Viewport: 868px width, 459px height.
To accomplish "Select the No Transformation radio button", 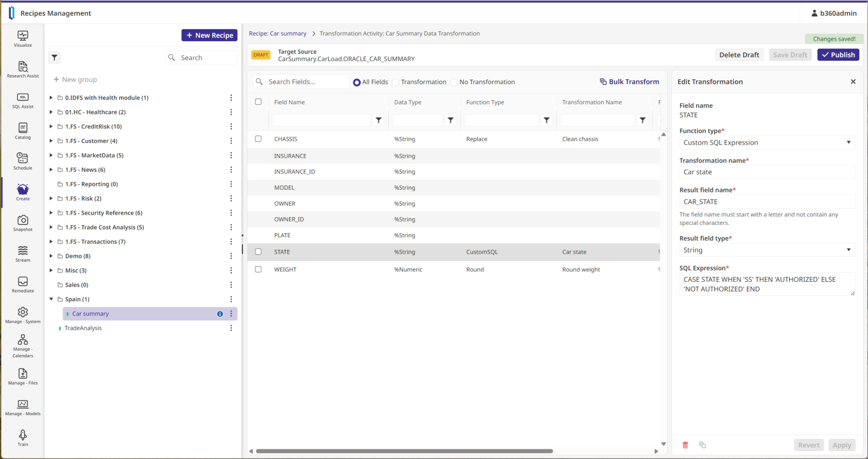I will [454, 82].
